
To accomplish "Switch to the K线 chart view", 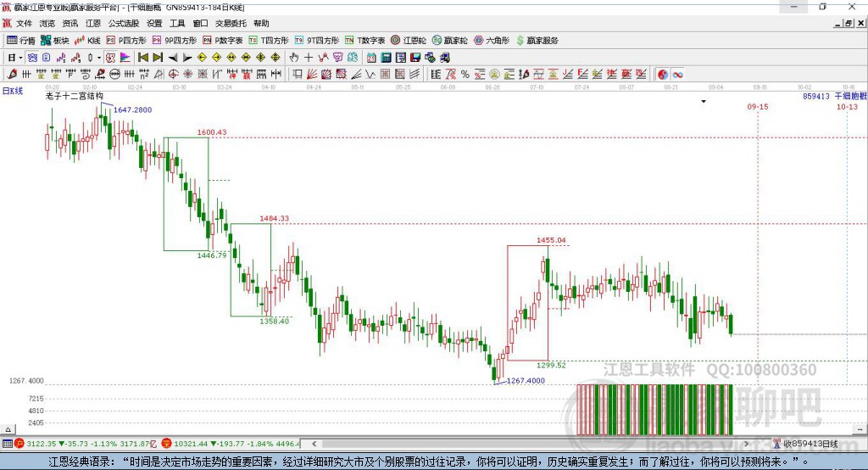I will pos(87,41).
